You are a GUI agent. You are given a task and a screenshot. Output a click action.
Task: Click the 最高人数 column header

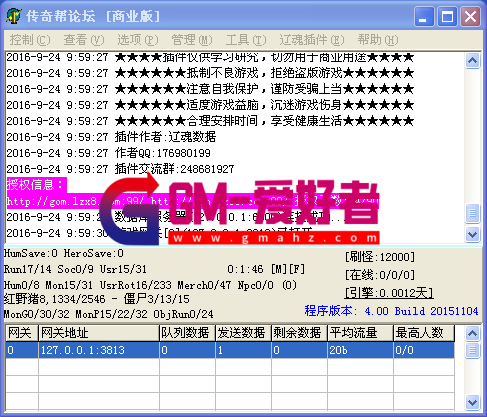coord(424,333)
